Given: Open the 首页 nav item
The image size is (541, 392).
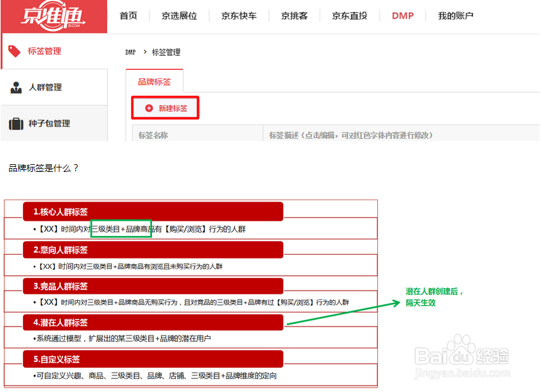Looking at the screenshot, I should click(x=128, y=16).
